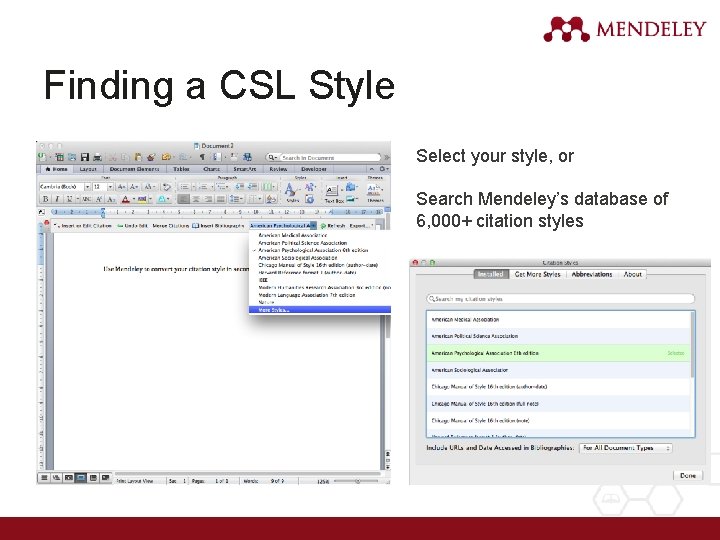This screenshot has height=540, width=720.
Task: Switch to the Tables ribbon tab
Action: pos(181,169)
